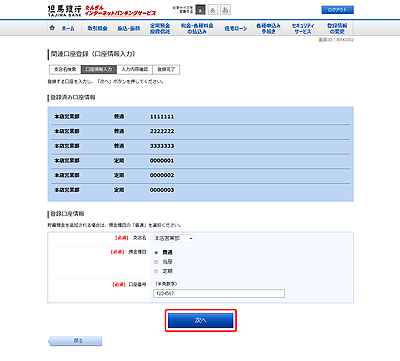
Task: Select the 定期 radio button
Action: [x=156, y=271]
